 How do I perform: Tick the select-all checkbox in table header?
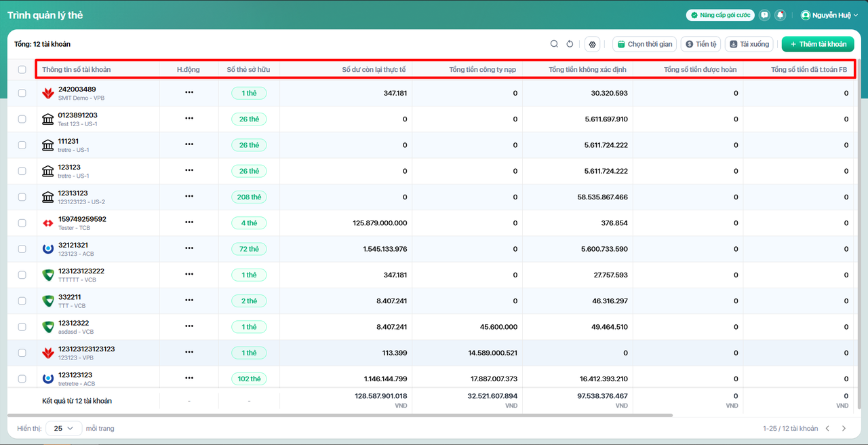coord(22,69)
